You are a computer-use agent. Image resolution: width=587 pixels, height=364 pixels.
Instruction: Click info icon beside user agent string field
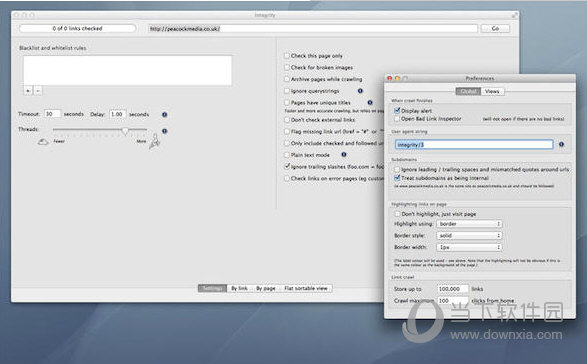pos(561,145)
